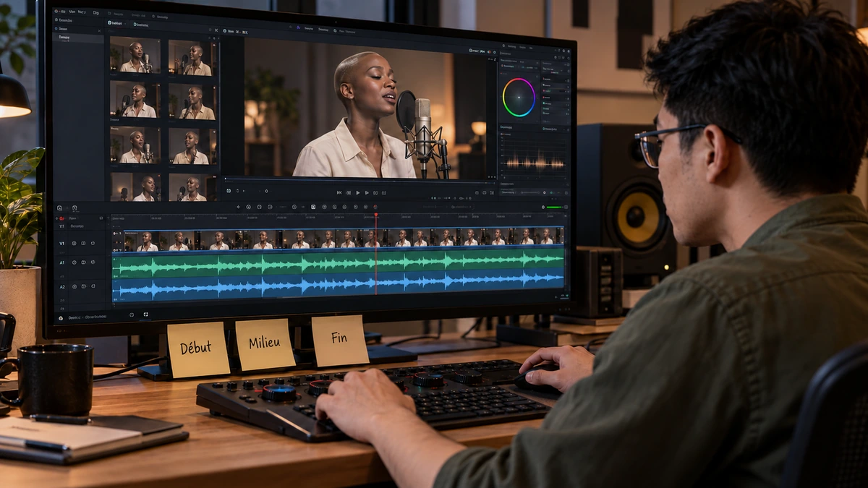Click the fullscreen icon in the bottom status bar
Screen dimensions: 868x488
(x=146, y=314)
